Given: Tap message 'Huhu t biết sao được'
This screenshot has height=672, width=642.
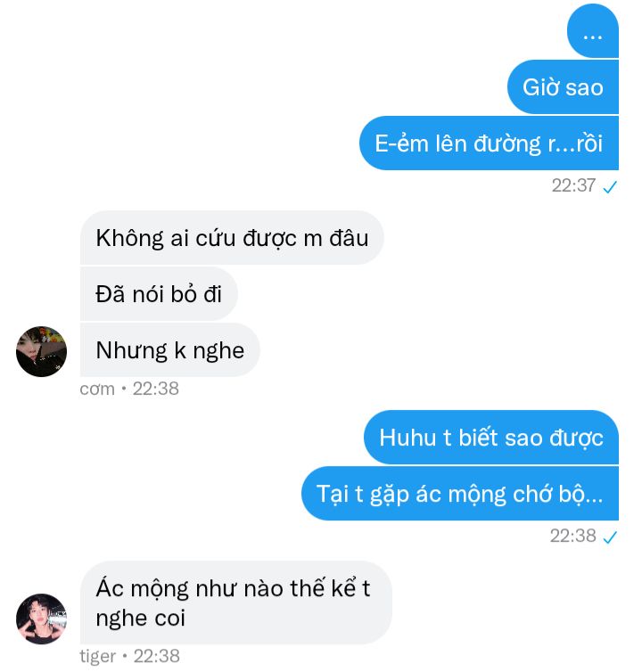Looking at the screenshot, I should 491,438.
